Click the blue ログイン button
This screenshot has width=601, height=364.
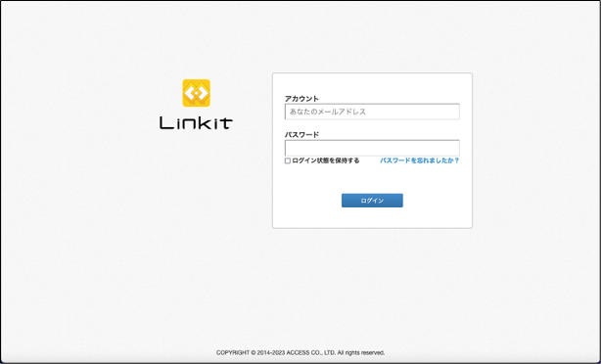(372, 201)
